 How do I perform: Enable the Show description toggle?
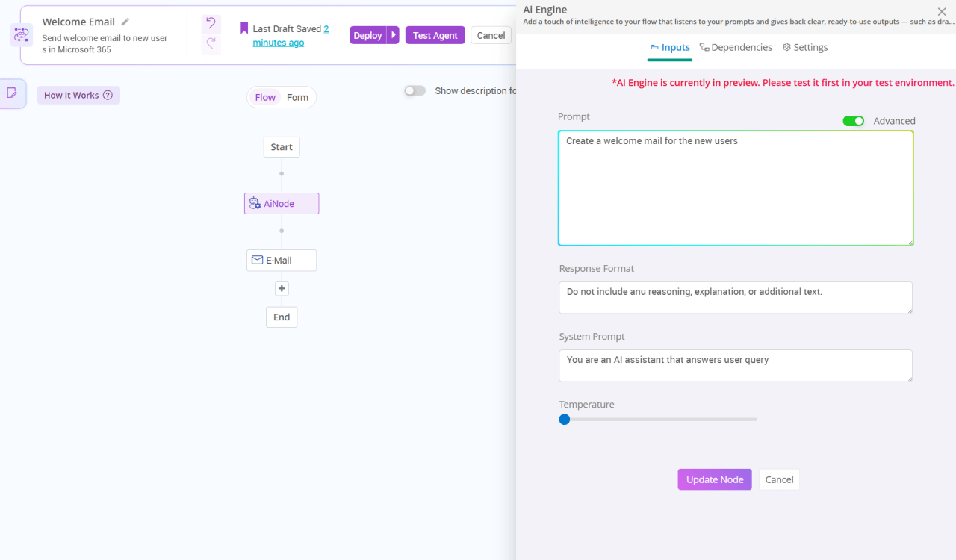415,90
